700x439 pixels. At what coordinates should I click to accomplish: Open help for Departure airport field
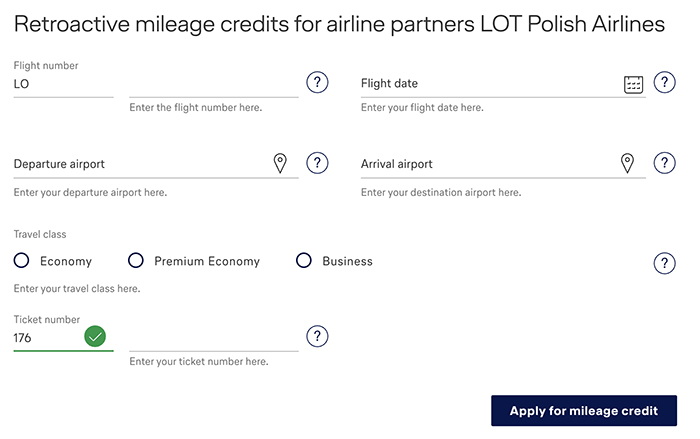[317, 163]
